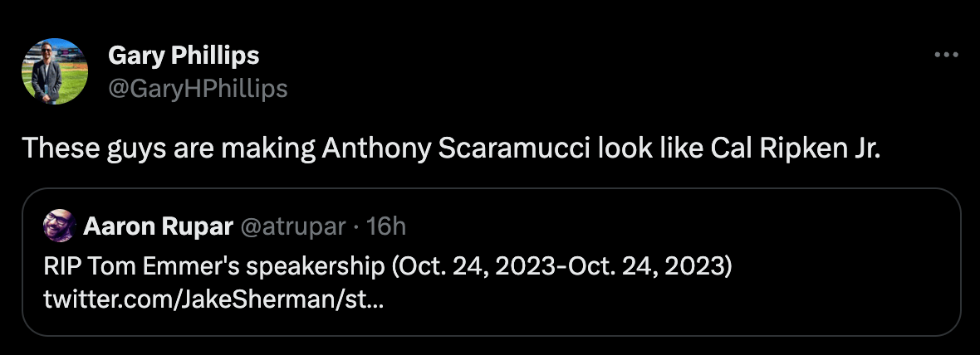Open Aaron Rupar's name in quoted tweet
The width and height of the screenshot is (980, 355).
pos(158,226)
